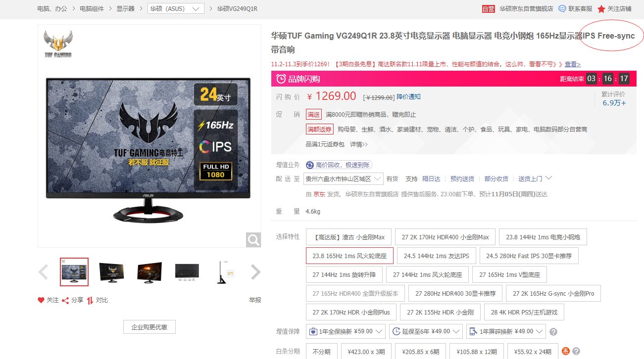644x359 pixels.
Task: Select 27 144Hz 1ms 旋转升降 variant
Action: point(344,274)
